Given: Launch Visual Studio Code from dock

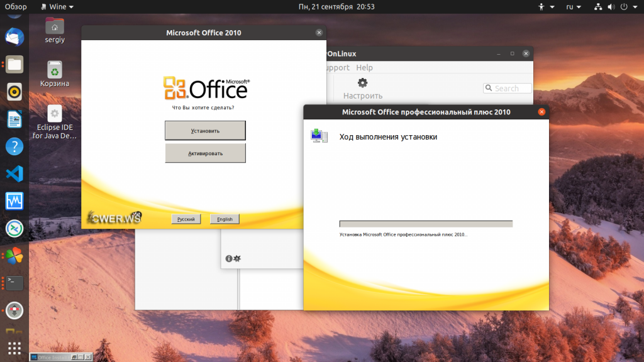Looking at the screenshot, I should 14,173.
